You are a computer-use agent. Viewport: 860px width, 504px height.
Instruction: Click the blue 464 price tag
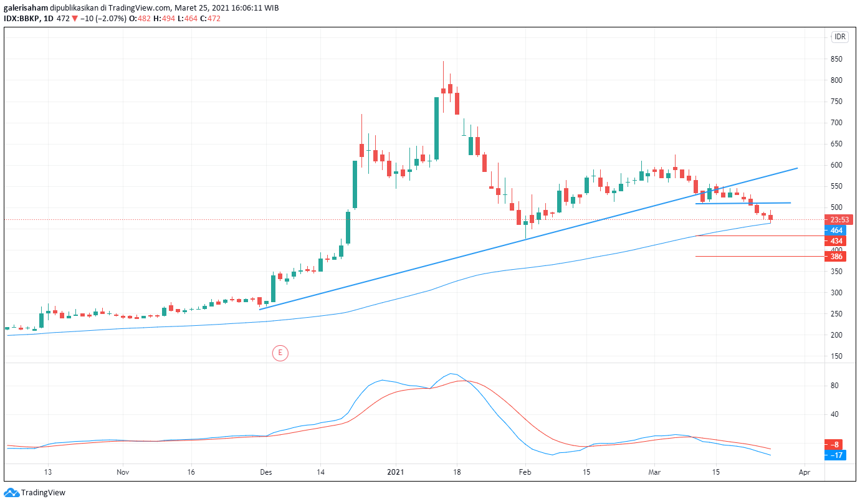pos(836,231)
